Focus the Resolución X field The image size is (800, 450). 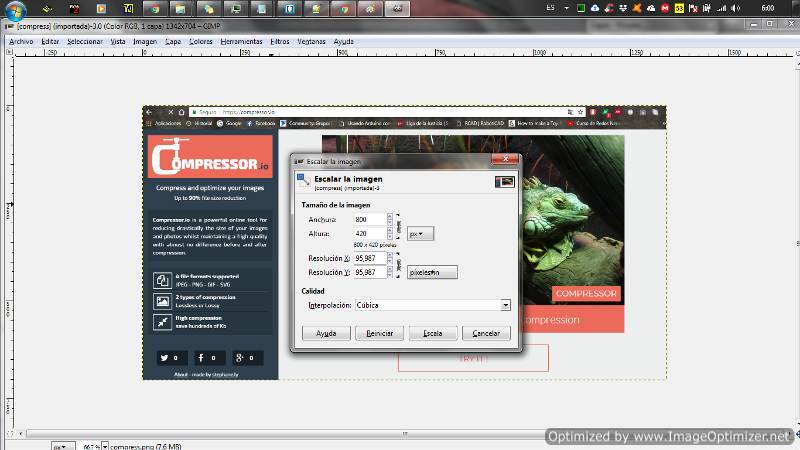point(370,258)
